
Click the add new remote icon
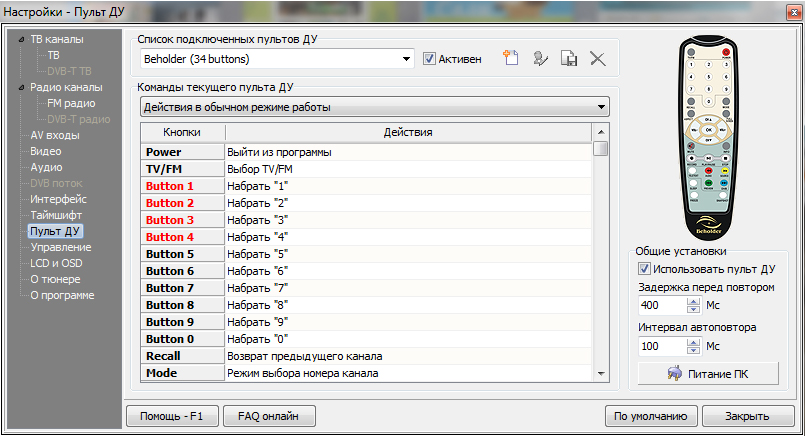coord(511,59)
